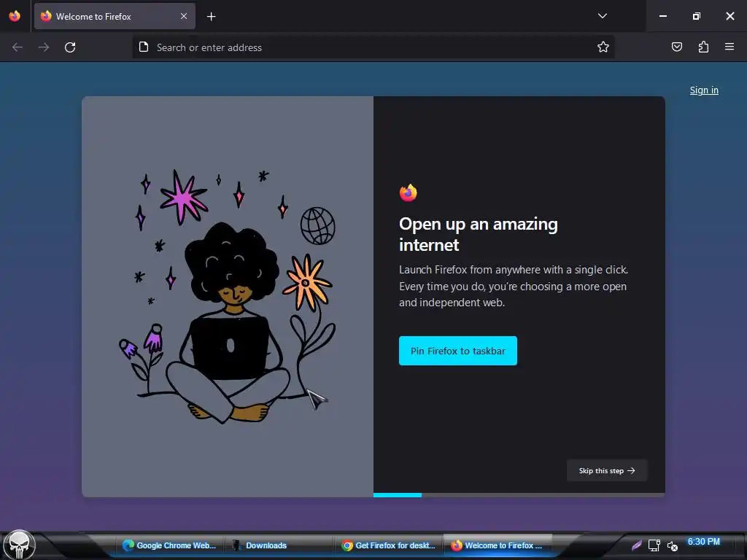Click the Firefox logo above the heading
Image resolution: width=747 pixels, height=560 pixels.
[x=409, y=192]
